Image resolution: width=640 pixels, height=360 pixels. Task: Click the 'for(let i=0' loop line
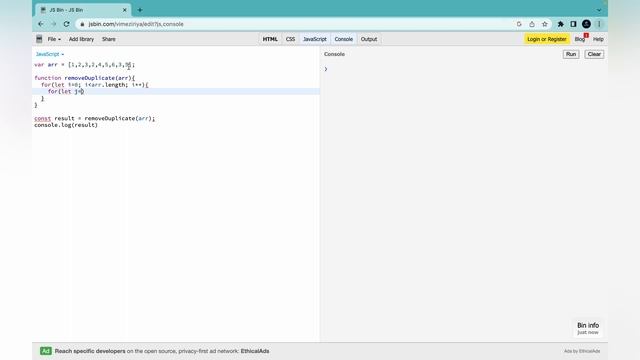point(95,85)
